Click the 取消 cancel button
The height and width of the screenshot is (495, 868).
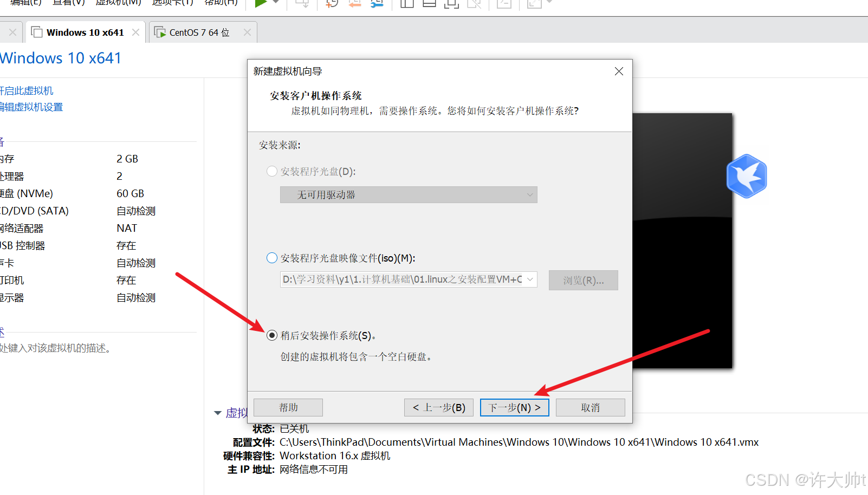pyautogui.click(x=591, y=407)
